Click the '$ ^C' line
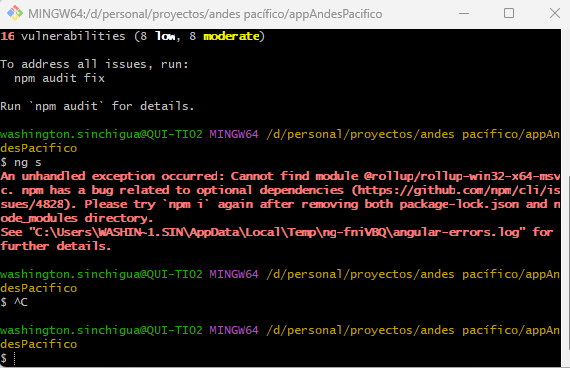This screenshot has width=570, height=368. 14,302
